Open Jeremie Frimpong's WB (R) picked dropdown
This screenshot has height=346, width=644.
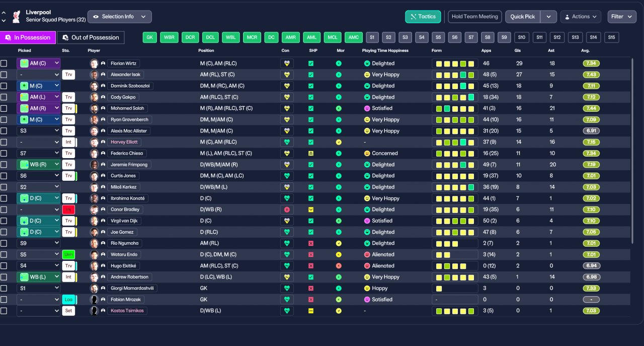click(x=39, y=165)
